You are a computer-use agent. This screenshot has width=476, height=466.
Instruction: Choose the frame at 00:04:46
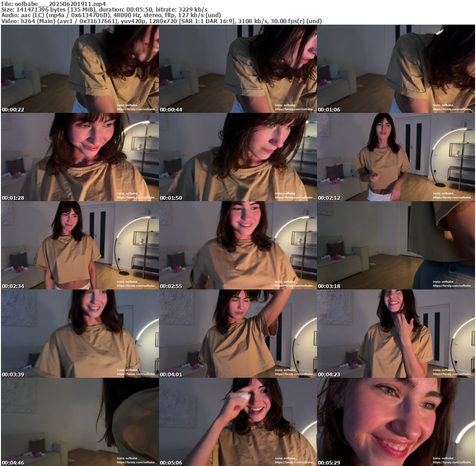click(x=80, y=422)
